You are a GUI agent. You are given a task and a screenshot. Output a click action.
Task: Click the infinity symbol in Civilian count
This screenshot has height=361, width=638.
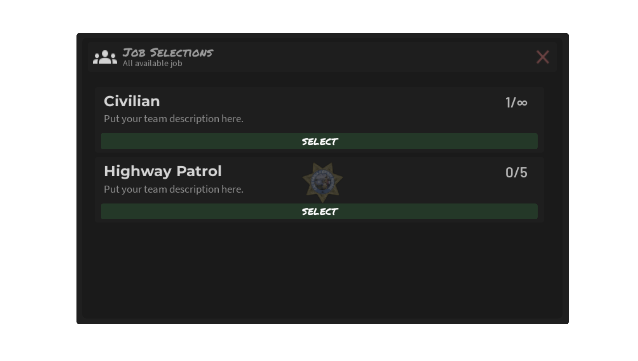tap(522, 103)
